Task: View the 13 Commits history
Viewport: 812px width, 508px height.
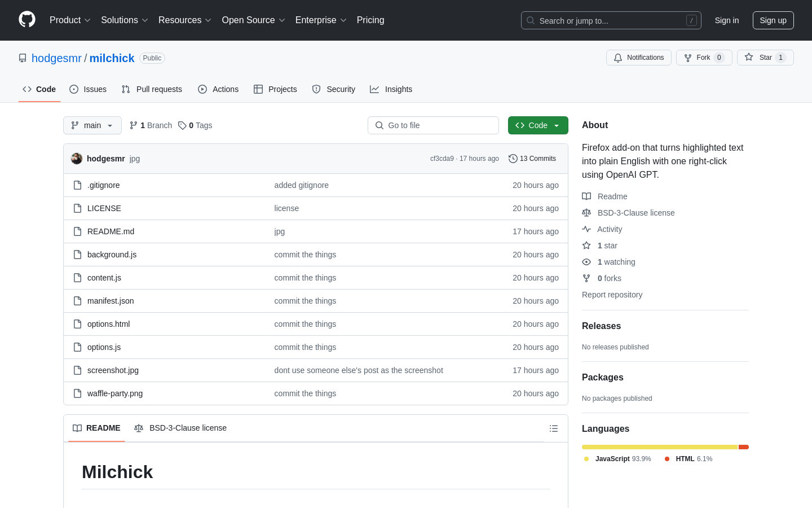Action: pos(532,159)
